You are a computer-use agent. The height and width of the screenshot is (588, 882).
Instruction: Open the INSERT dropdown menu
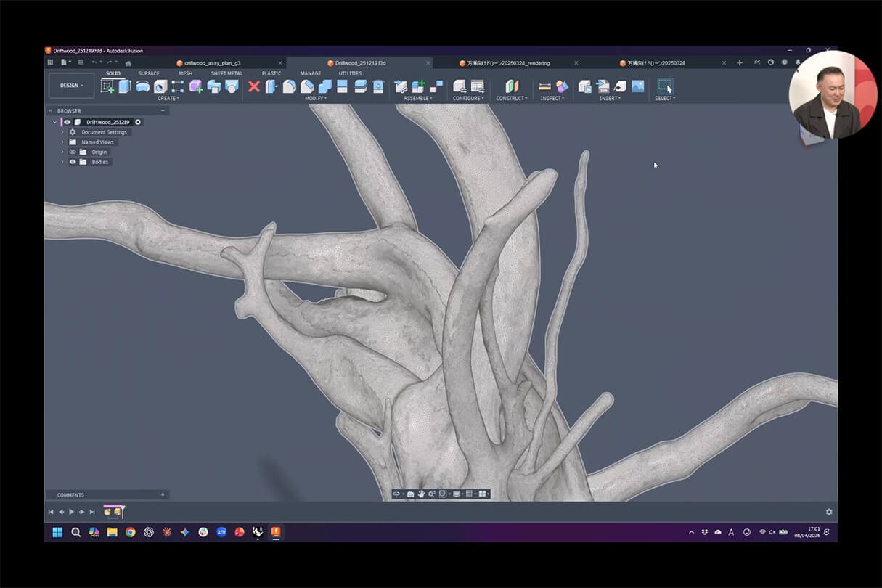click(x=610, y=98)
